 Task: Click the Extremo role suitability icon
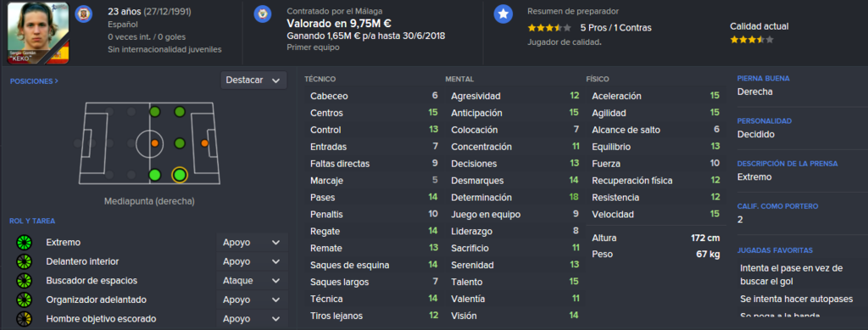[x=25, y=243]
